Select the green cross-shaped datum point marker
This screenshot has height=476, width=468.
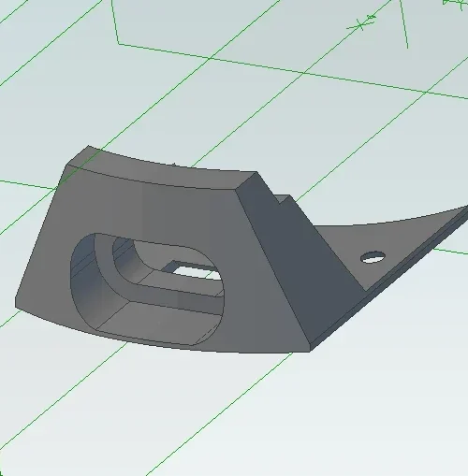[362, 23]
